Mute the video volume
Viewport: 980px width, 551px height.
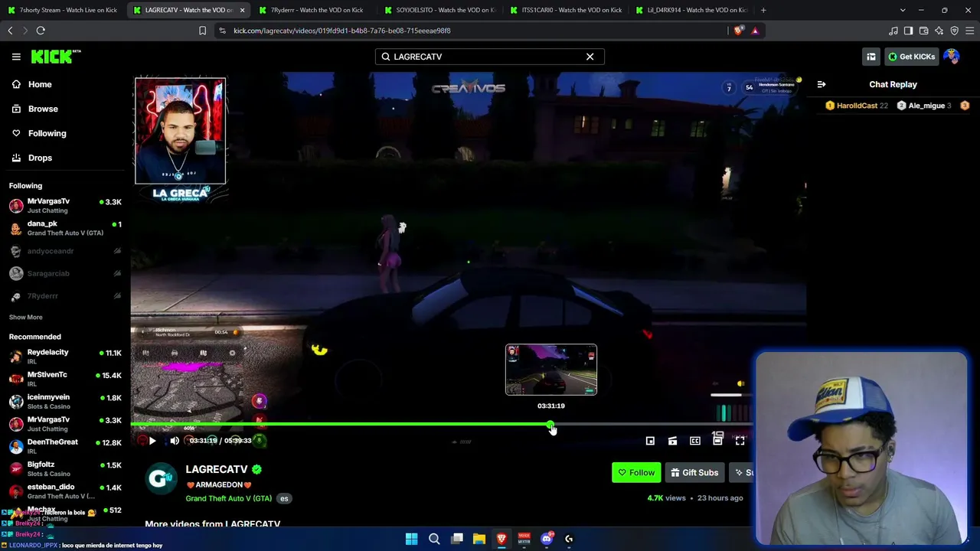click(175, 441)
